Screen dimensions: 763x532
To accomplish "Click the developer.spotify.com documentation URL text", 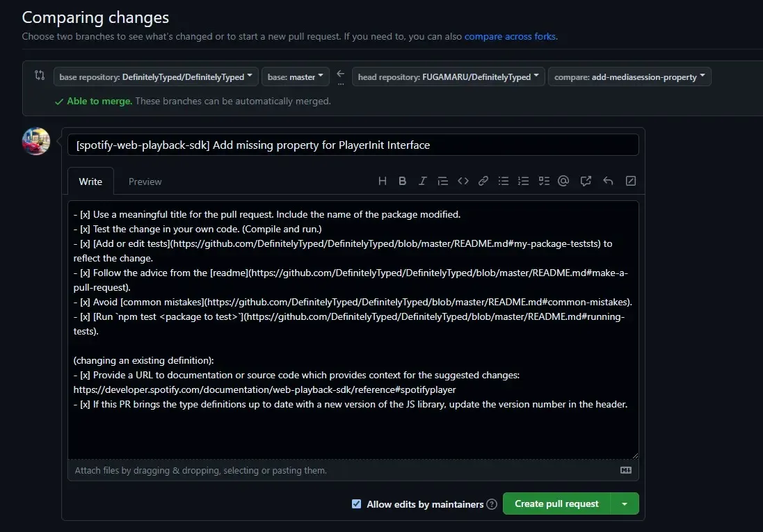I will 265,390.
